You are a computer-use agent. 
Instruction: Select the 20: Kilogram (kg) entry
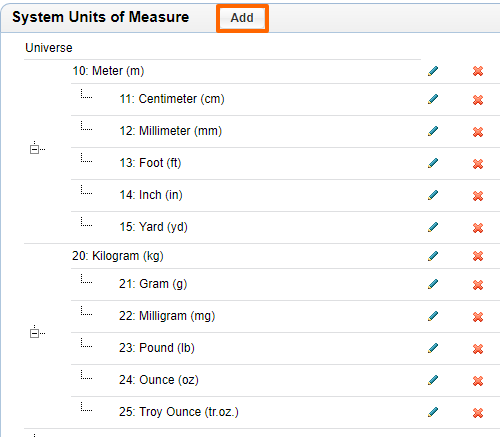[x=118, y=256]
